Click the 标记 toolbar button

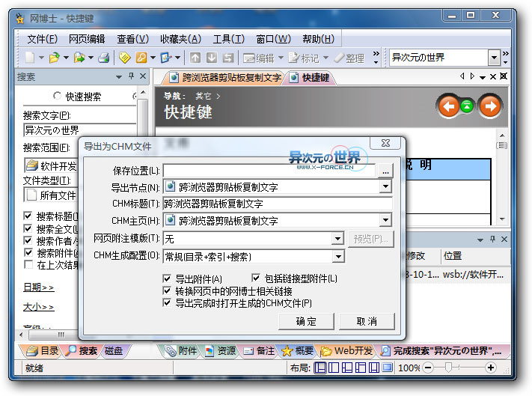pos(304,58)
